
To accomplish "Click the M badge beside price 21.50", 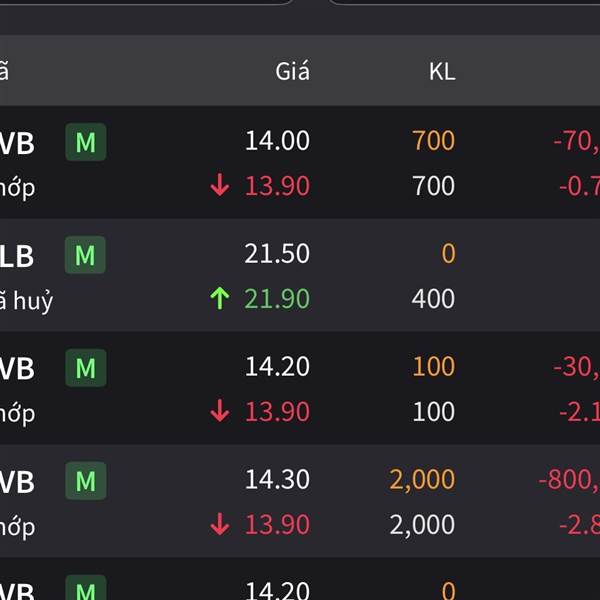I will [85, 255].
